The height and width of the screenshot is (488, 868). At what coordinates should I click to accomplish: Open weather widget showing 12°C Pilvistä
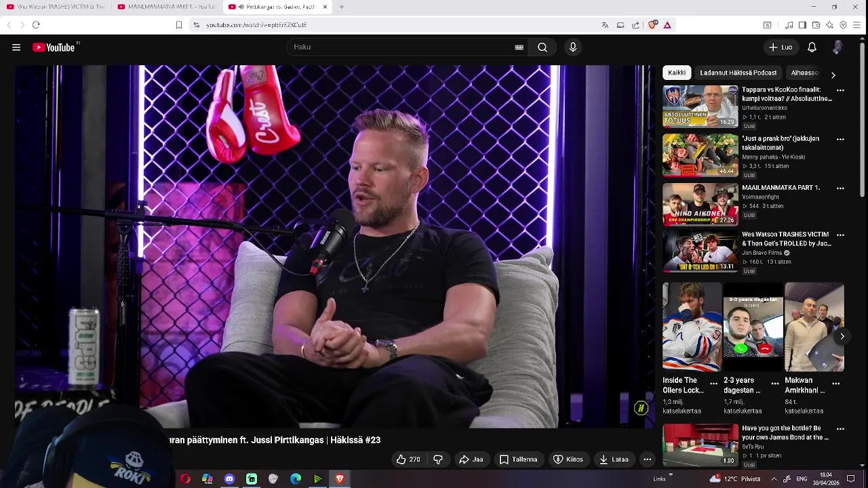click(736, 479)
